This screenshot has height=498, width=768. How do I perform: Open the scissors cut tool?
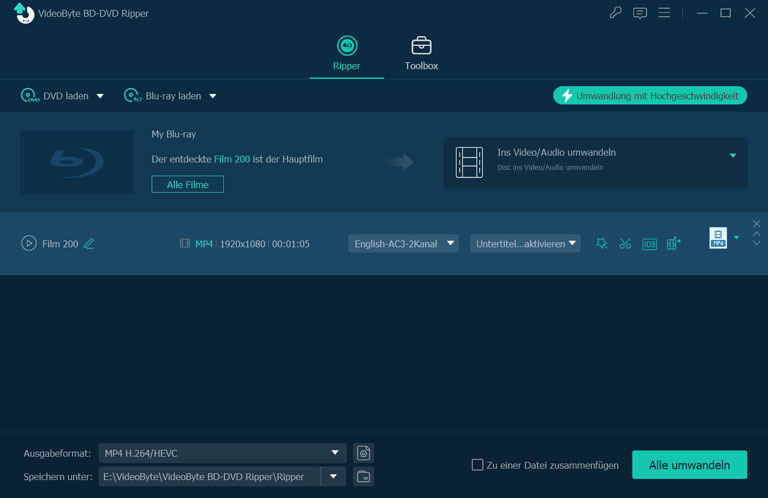(x=625, y=243)
